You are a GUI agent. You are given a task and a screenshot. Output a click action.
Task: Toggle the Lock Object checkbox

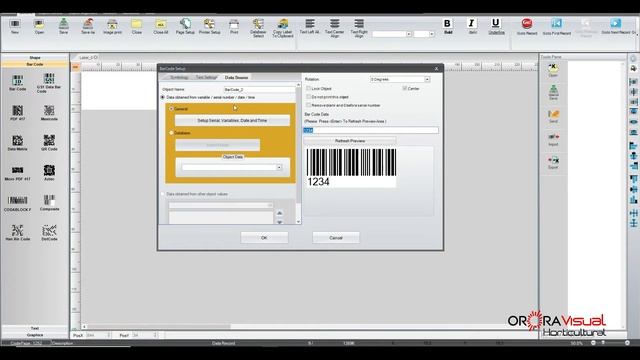click(309, 88)
